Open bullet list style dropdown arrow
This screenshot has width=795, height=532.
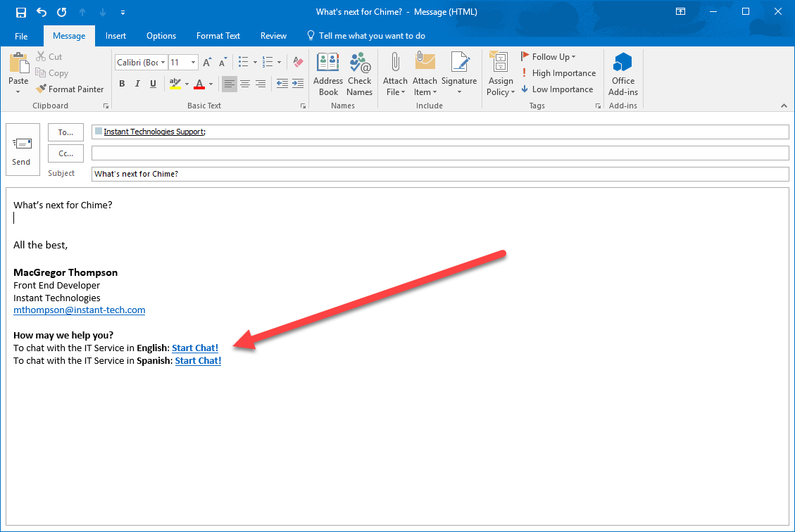[255, 63]
